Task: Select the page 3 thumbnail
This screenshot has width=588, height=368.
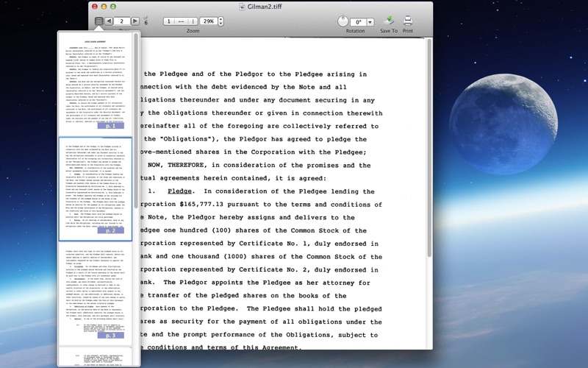Action: click(x=96, y=293)
